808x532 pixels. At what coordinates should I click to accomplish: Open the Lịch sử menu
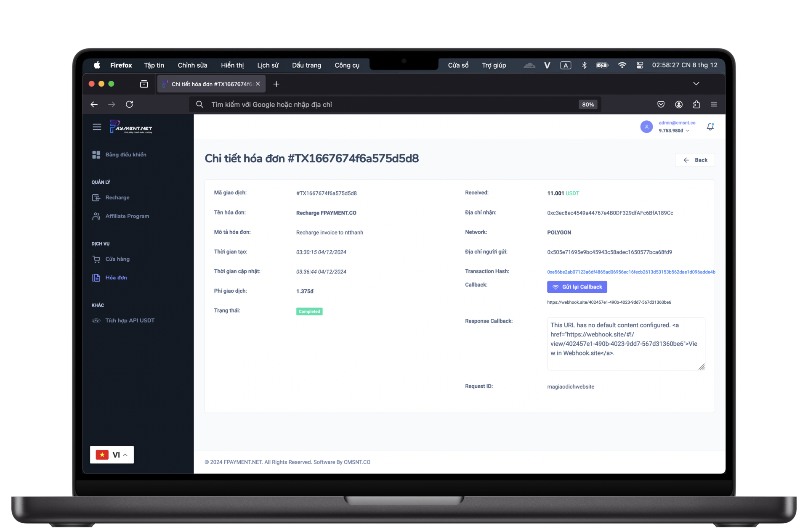tap(268, 65)
